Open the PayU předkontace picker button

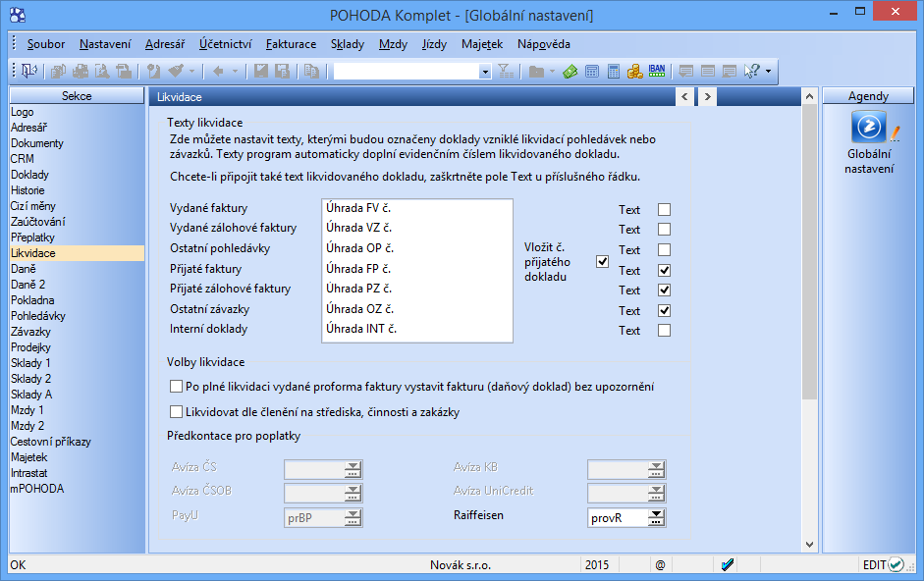[x=353, y=517]
